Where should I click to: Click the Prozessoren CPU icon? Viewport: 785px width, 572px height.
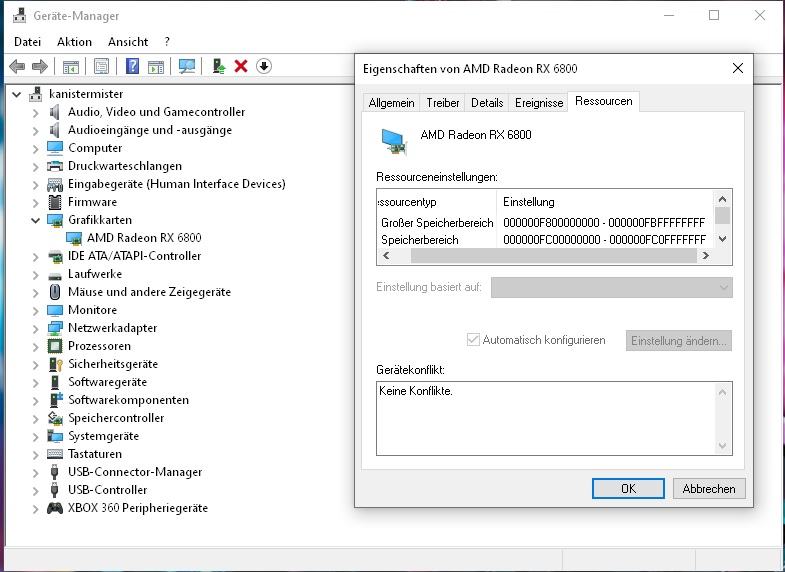[x=55, y=346]
